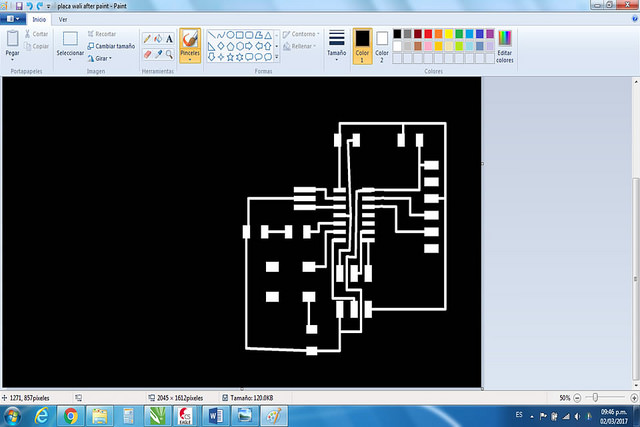This screenshot has width=640, height=427.
Task: Open Google Chrome from the taskbar
Action: [x=70, y=416]
